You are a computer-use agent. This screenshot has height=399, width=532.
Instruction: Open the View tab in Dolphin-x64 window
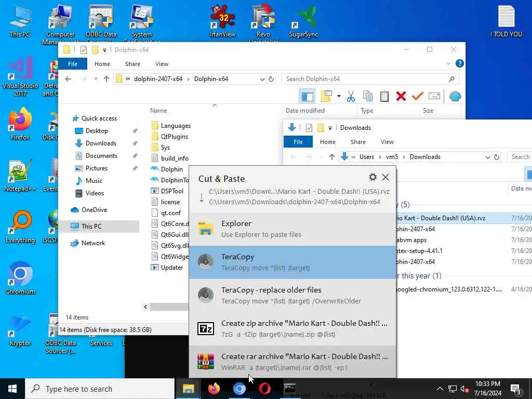pyautogui.click(x=162, y=64)
